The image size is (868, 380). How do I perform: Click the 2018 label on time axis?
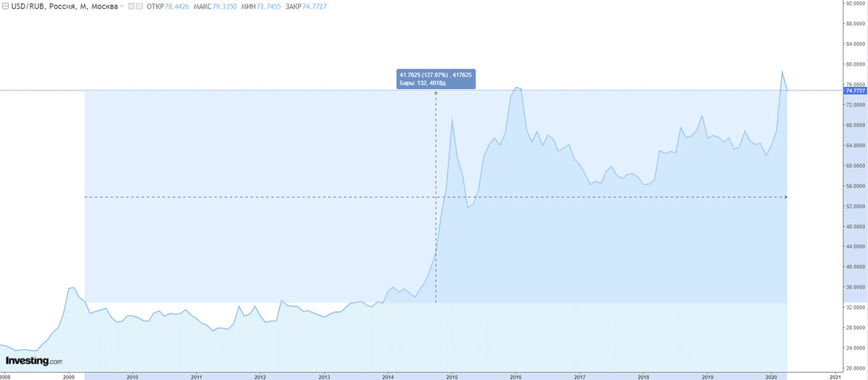click(644, 376)
